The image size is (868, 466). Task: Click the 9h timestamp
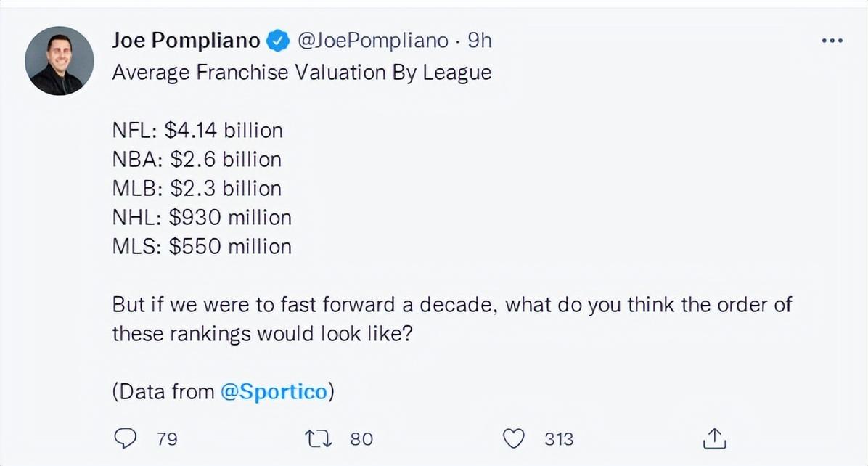(480, 41)
